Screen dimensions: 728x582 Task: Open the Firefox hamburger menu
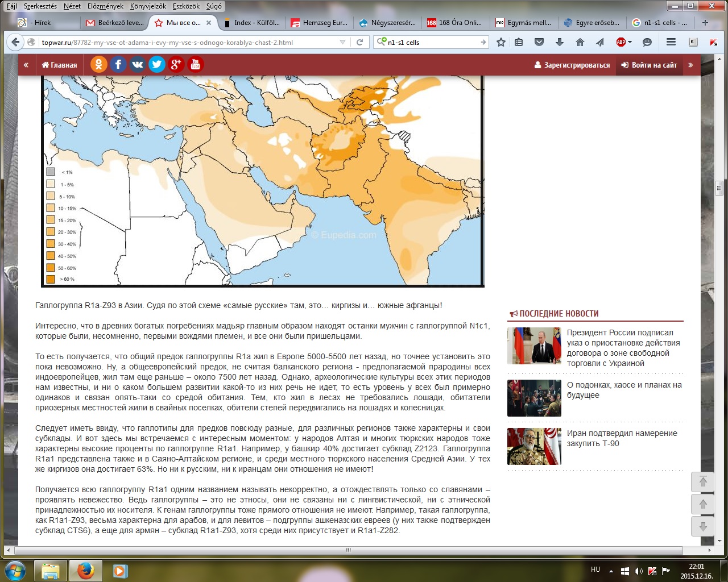(671, 42)
